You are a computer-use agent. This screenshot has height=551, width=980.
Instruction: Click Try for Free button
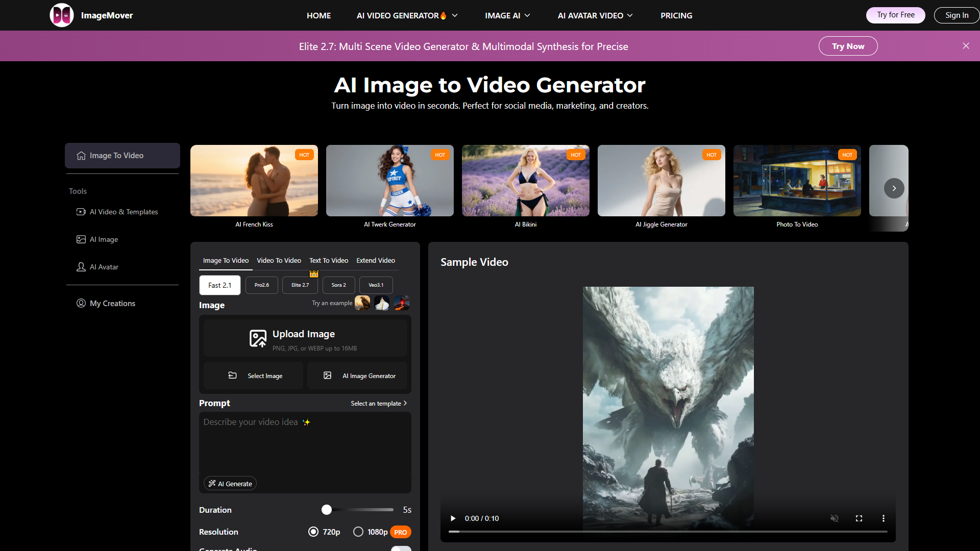896,15
